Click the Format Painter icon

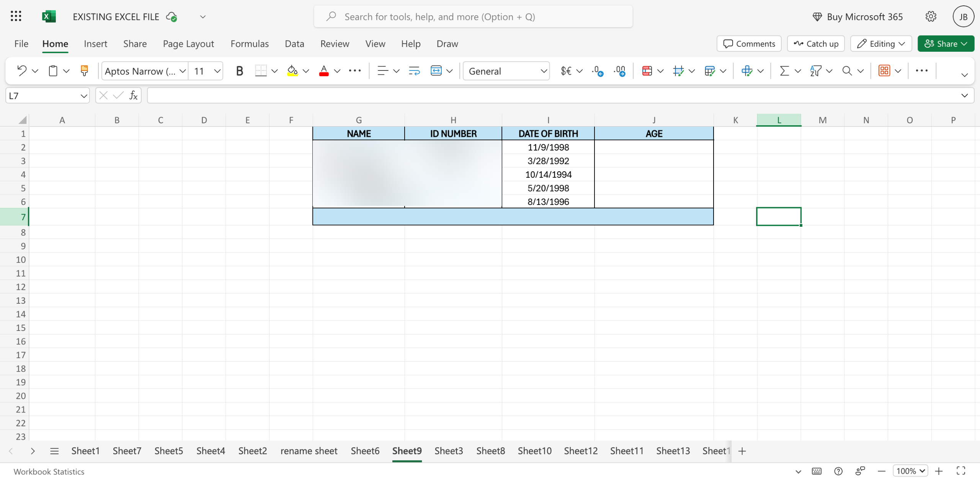click(x=84, y=71)
